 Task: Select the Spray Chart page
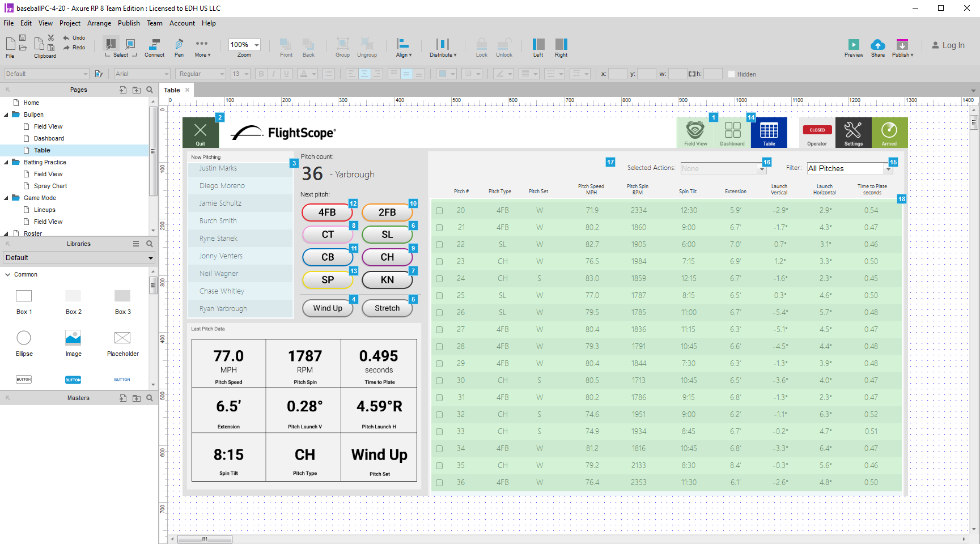click(x=50, y=186)
